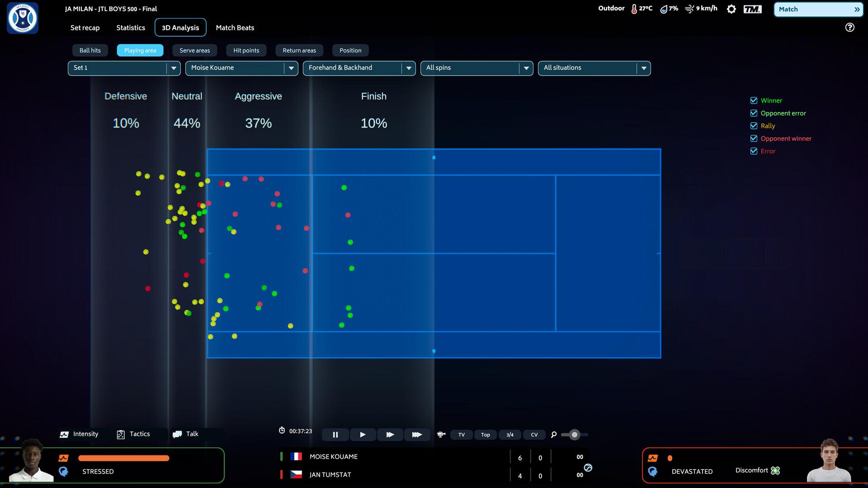The height and width of the screenshot is (488, 868).
Task: Open the Set 1 dropdown
Action: coord(124,68)
